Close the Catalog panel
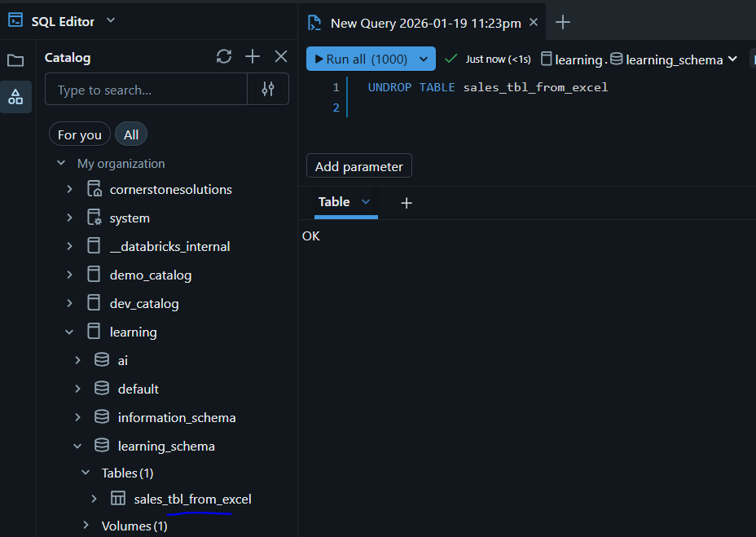Viewport: 756px width, 537px height. pyautogui.click(x=281, y=56)
